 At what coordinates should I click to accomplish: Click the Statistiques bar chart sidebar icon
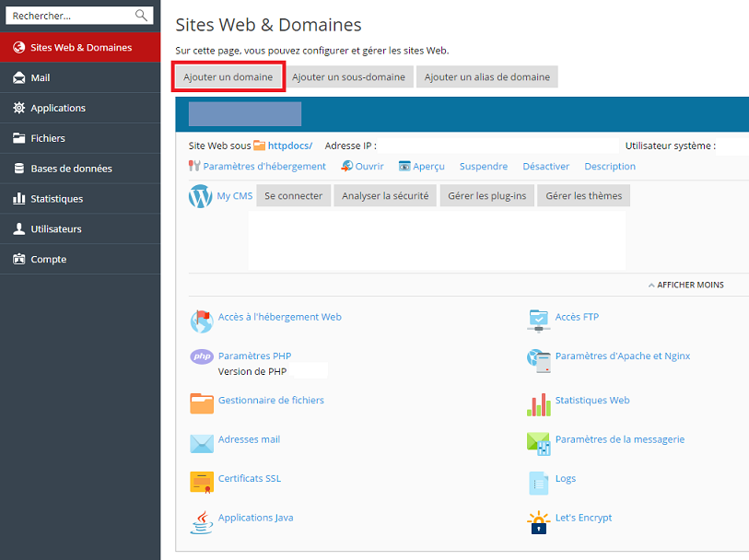click(19, 198)
